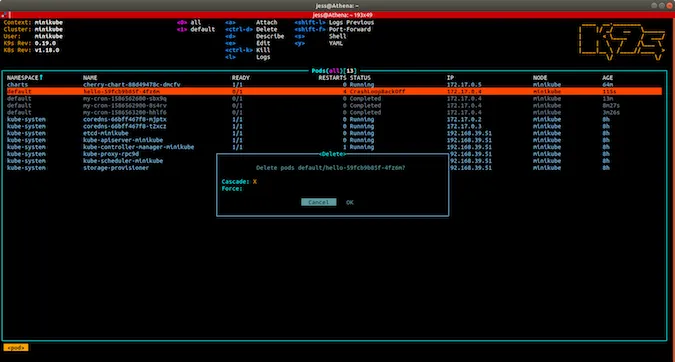Choose the Shell command in the header
The image size is (675, 362).
coord(338,36)
